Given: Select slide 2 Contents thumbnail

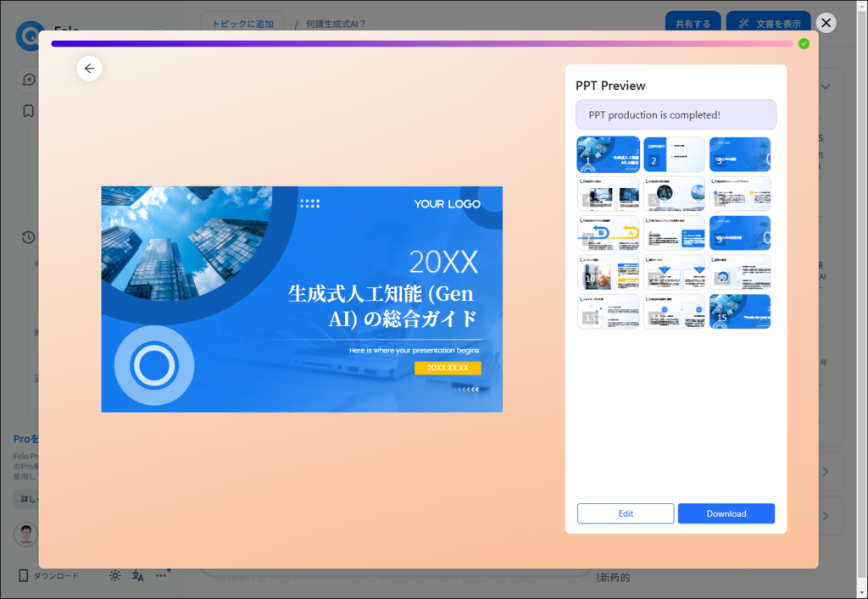Looking at the screenshot, I should 674,155.
